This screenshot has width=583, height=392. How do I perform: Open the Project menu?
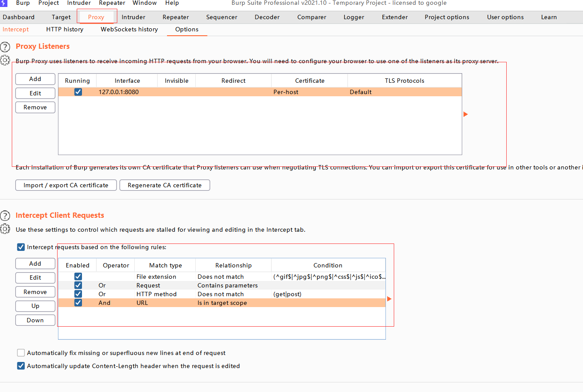[48, 3]
